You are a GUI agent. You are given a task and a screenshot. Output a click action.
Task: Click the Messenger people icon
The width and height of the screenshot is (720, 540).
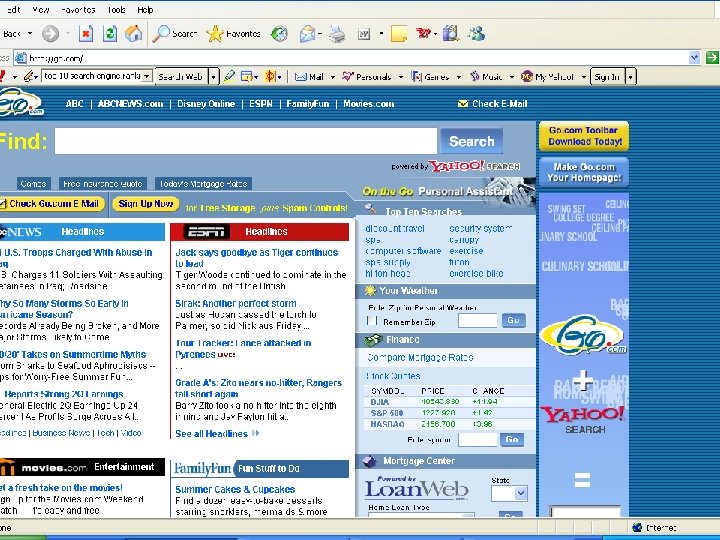tap(476, 34)
